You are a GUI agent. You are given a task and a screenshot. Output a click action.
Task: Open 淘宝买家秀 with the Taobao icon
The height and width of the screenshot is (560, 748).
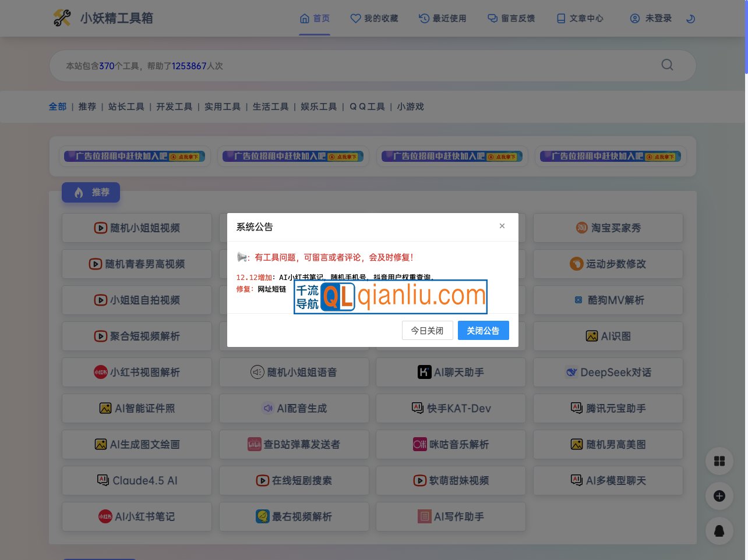[x=608, y=228]
